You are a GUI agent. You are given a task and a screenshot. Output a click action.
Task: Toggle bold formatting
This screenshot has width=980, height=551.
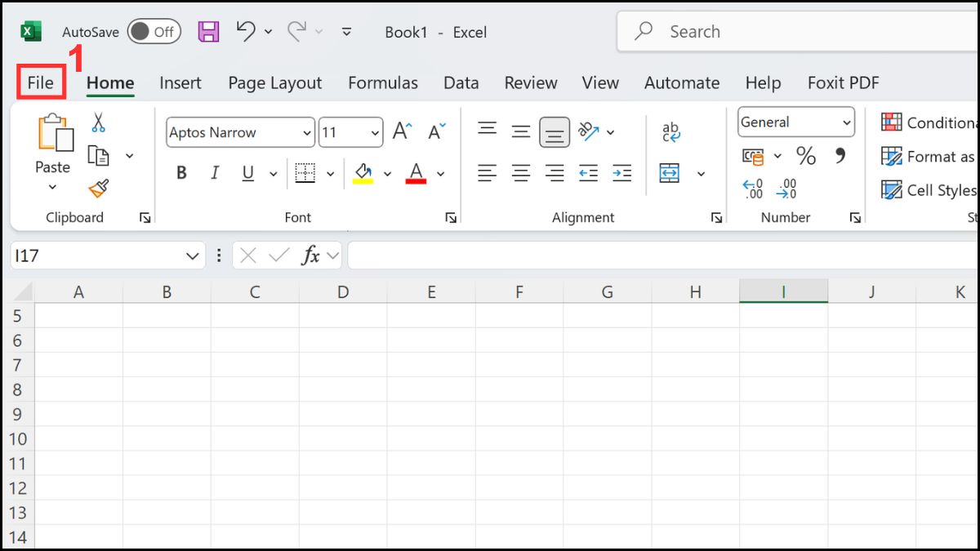(x=180, y=172)
